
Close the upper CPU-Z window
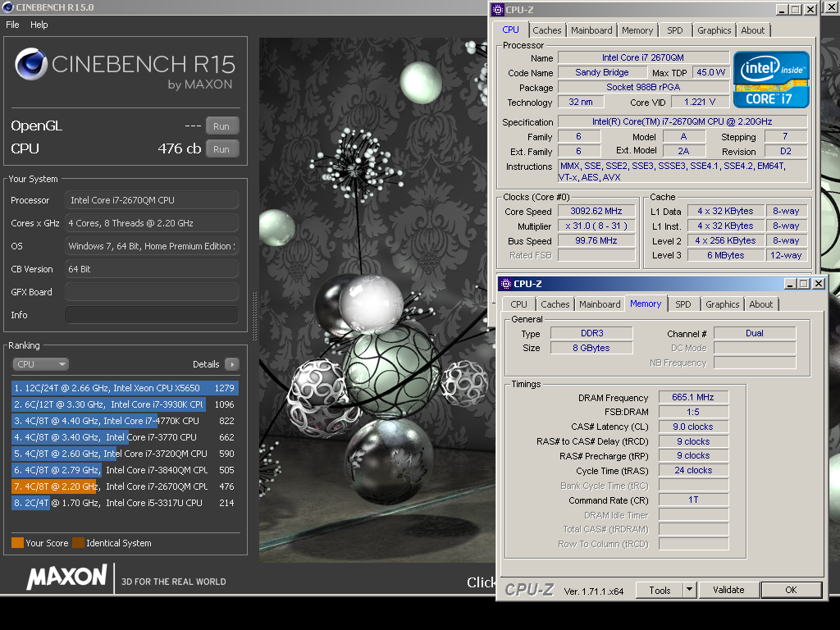(810, 10)
